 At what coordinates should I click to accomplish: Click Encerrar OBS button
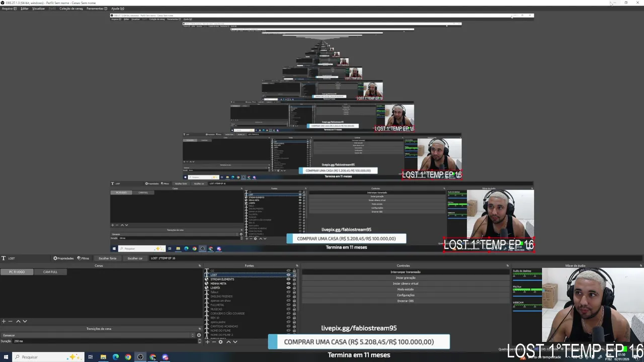click(x=406, y=301)
